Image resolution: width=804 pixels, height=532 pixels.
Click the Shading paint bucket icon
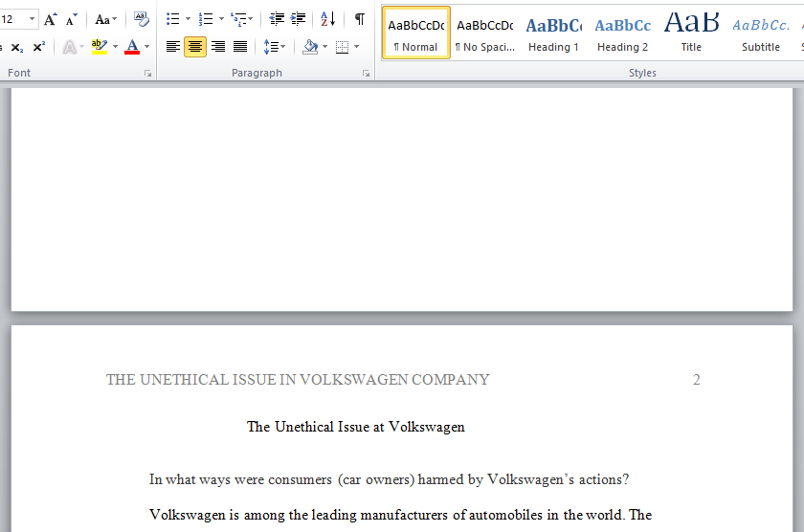pos(310,47)
